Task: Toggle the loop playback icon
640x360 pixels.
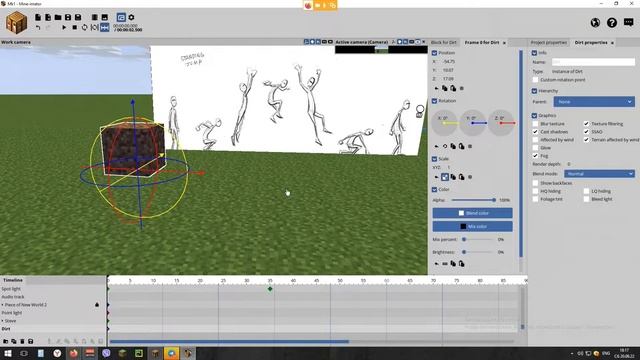Action: [x=84, y=27]
